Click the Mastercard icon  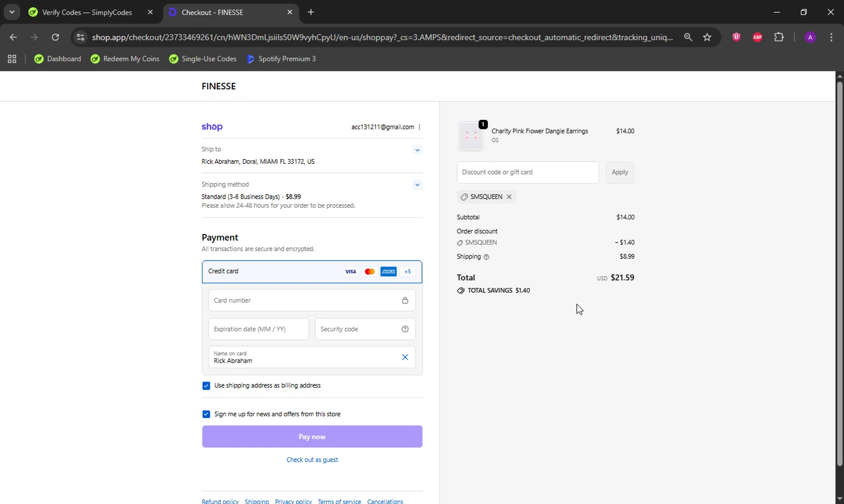pyautogui.click(x=370, y=272)
